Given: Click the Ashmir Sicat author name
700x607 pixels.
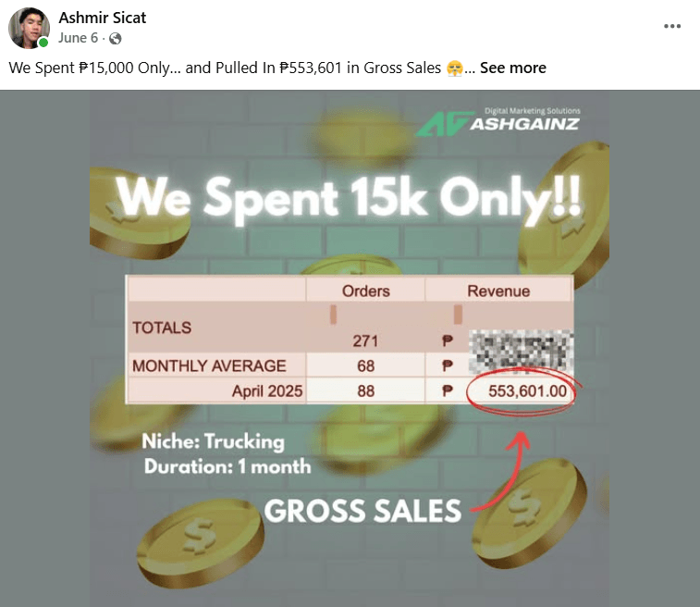Looking at the screenshot, I should (x=103, y=18).
